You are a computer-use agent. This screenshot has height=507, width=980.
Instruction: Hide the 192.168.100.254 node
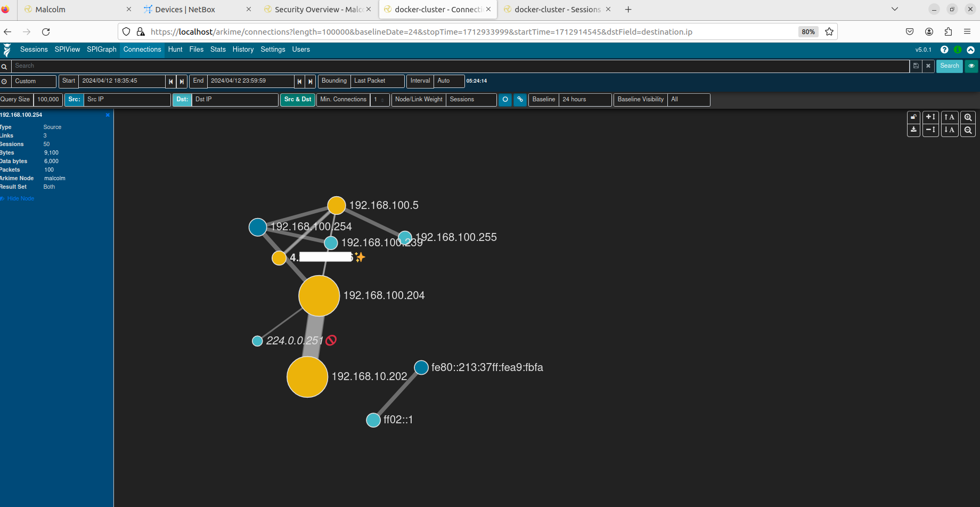pyautogui.click(x=20, y=198)
